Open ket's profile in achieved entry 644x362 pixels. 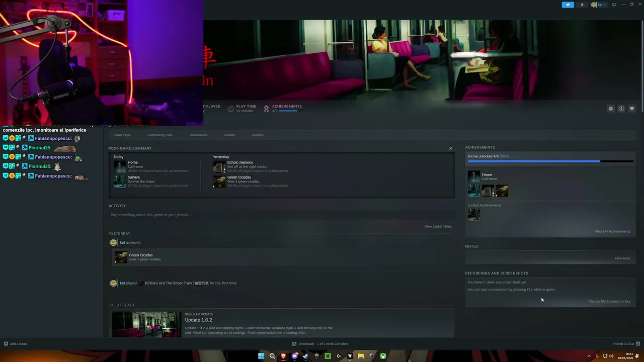coord(122,242)
